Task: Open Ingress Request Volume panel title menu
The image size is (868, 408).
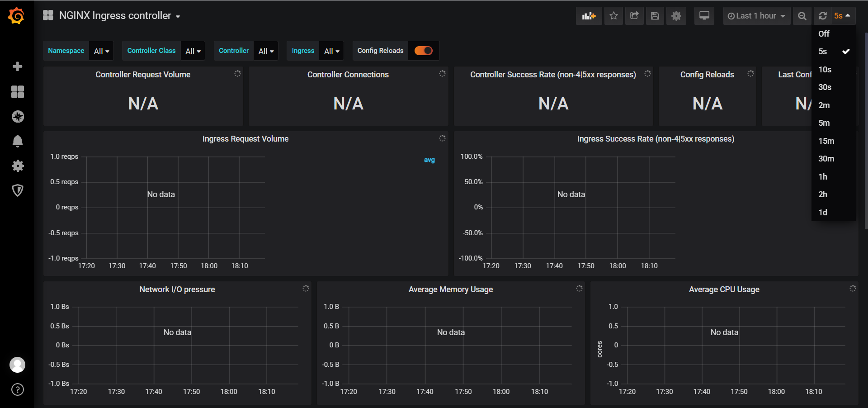Action: point(245,139)
